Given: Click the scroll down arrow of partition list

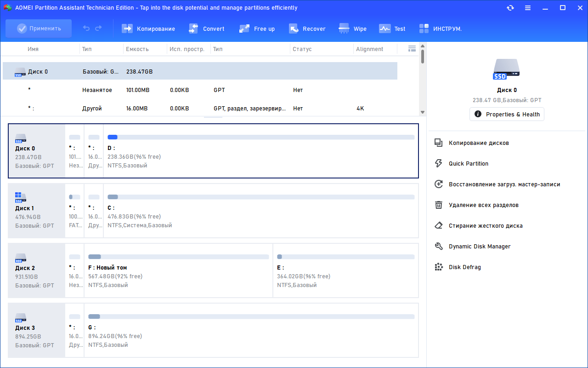Looking at the screenshot, I should coord(423,112).
